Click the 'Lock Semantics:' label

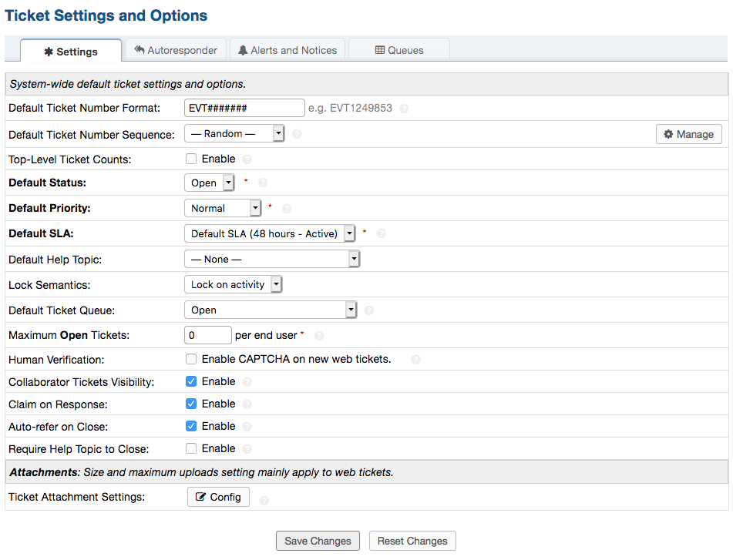(49, 285)
